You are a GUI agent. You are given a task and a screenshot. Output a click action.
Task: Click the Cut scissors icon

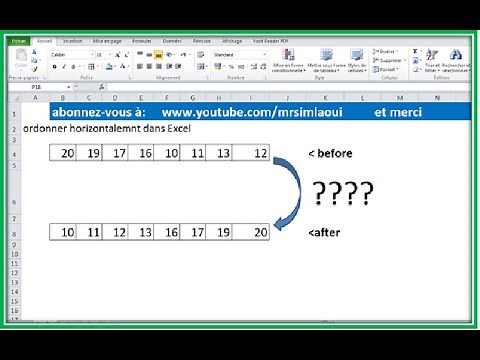[x=34, y=52]
